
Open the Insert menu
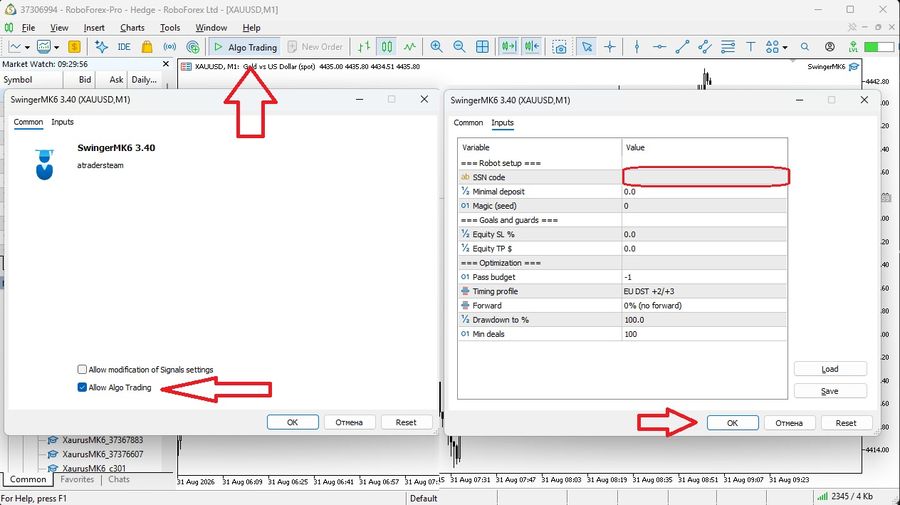coord(94,28)
